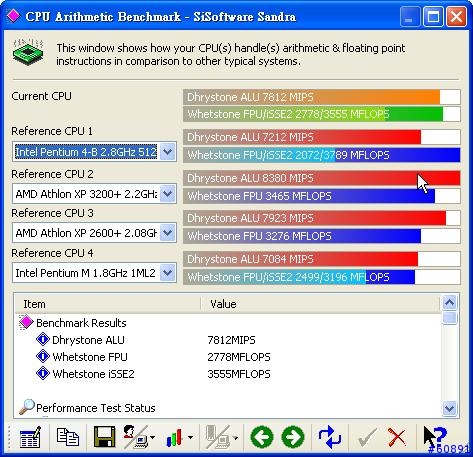
Task: Open the bar chart toolbar icon
Action: (x=175, y=437)
